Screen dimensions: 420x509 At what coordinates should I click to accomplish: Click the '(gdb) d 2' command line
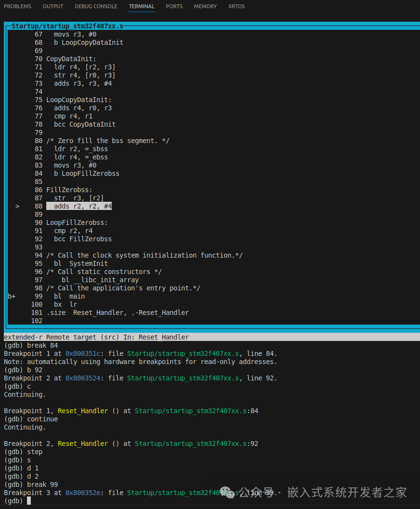click(x=21, y=476)
